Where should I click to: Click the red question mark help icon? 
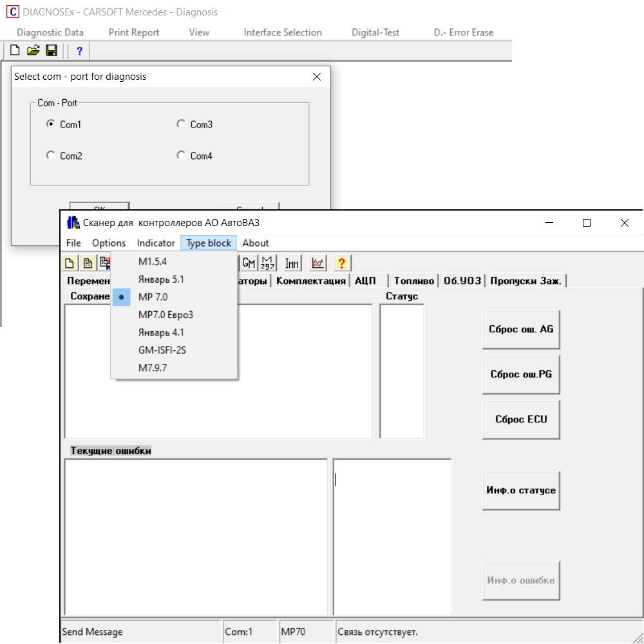[x=342, y=263]
